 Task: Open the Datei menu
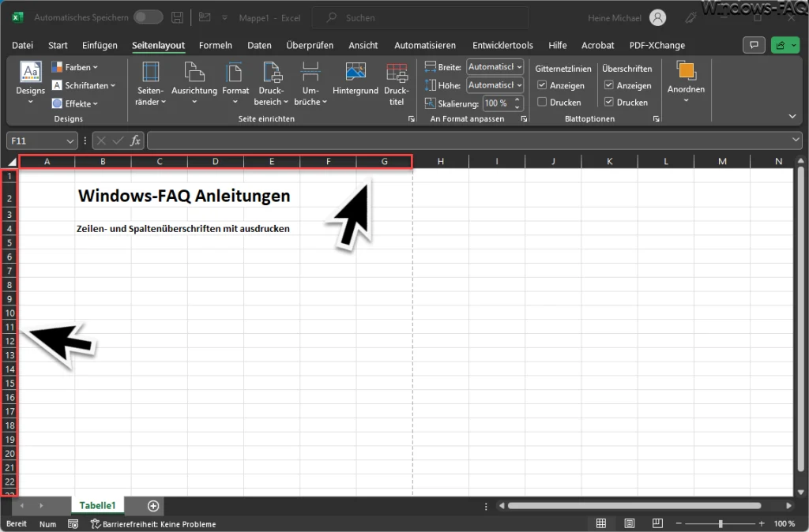(x=22, y=45)
